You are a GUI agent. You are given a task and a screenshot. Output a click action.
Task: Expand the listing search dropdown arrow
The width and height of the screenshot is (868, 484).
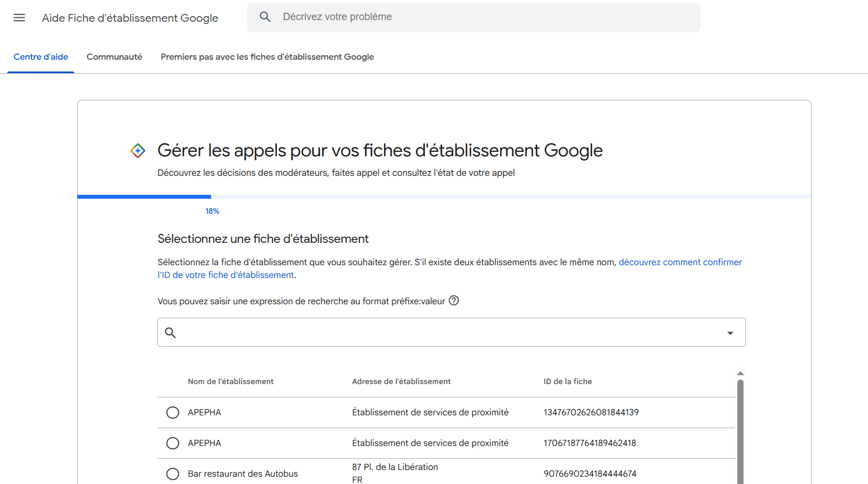[x=730, y=333]
